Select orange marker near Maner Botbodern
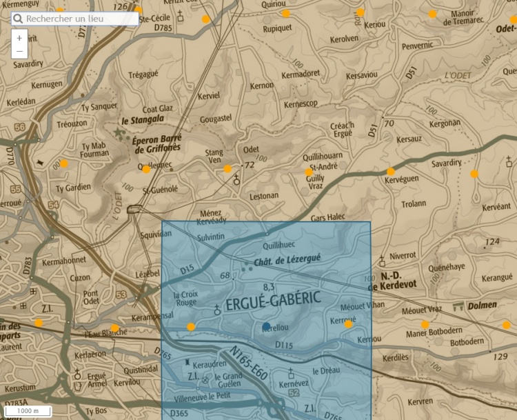This screenshot has height=420, width=517. (425, 325)
